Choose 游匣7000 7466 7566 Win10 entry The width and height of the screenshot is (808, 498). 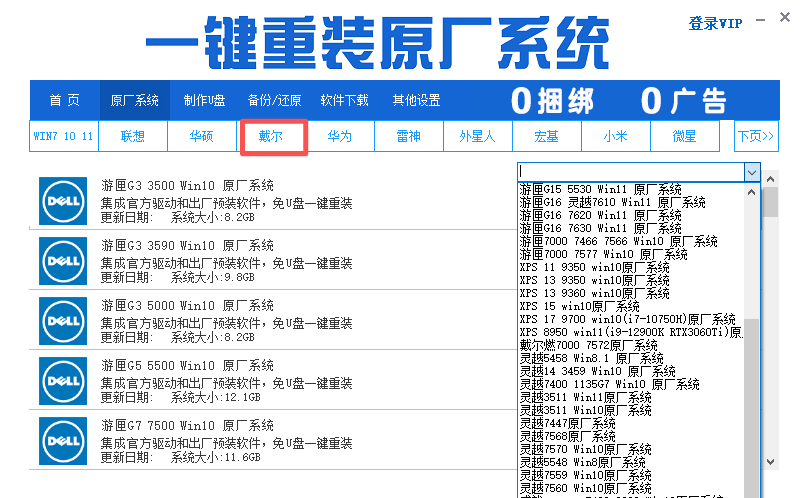click(618, 241)
